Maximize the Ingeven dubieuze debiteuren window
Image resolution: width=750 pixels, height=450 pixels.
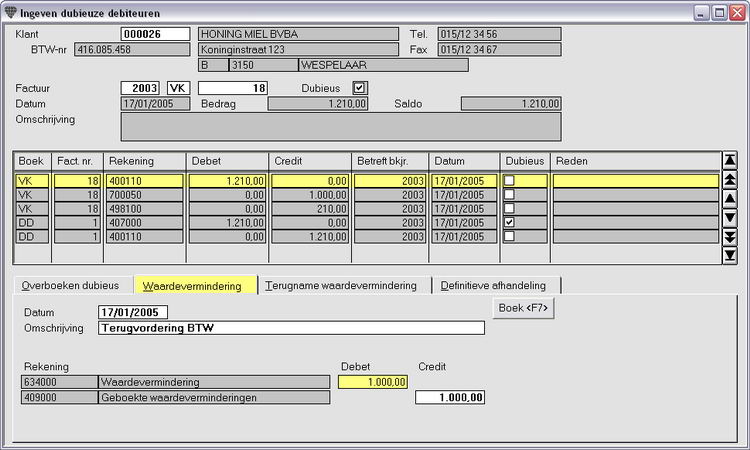tap(719, 13)
